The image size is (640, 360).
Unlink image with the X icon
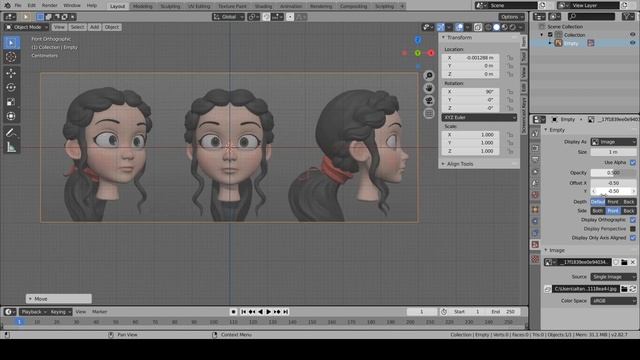coord(633,262)
